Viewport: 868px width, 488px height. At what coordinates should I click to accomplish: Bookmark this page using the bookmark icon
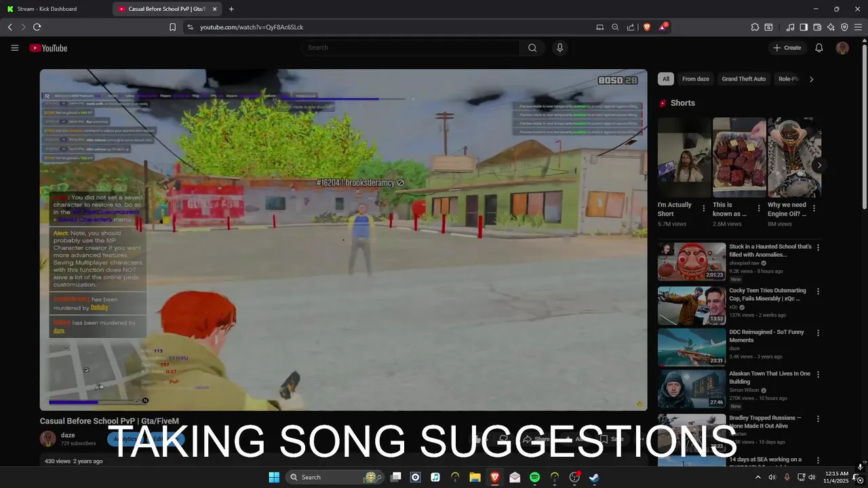click(172, 27)
